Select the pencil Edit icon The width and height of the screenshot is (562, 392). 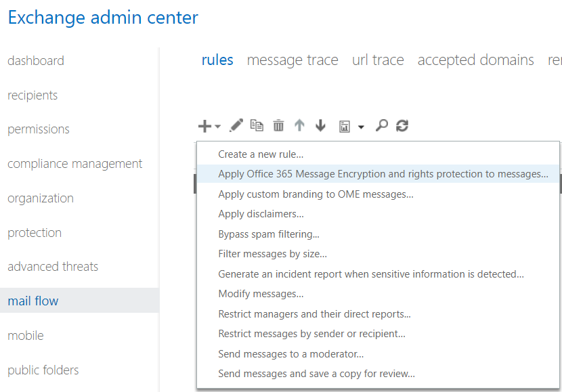pos(236,125)
